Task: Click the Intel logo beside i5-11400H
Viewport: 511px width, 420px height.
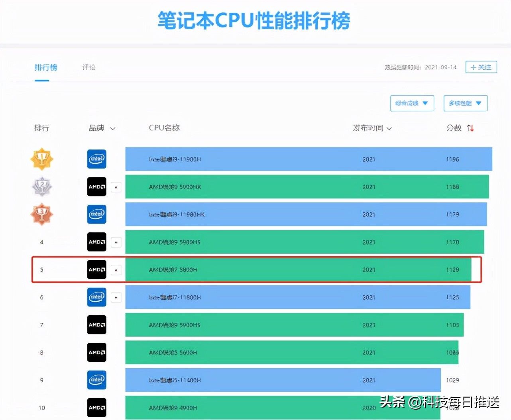Action: tap(97, 380)
